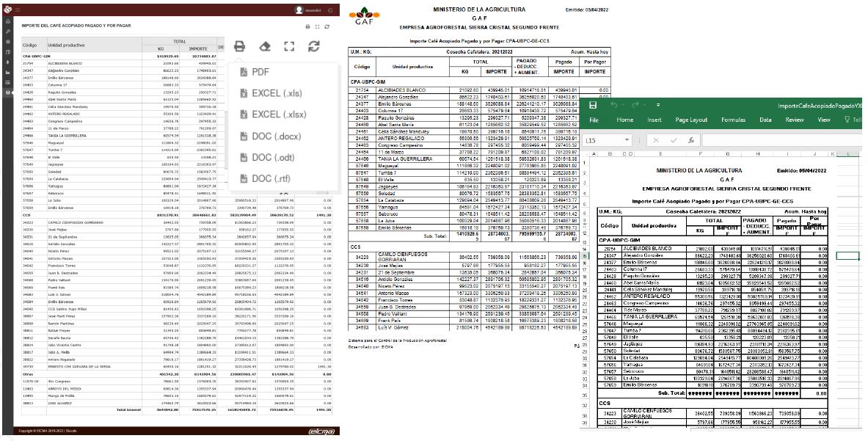Choose EXCEL (.xlsx) export option

(277, 115)
